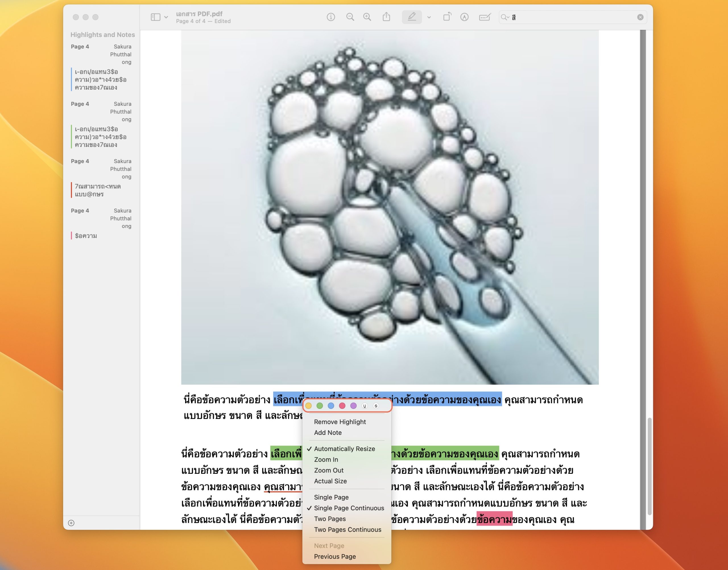The image size is (728, 570).
Task: Select Single Page Continuous view
Action: point(349,508)
